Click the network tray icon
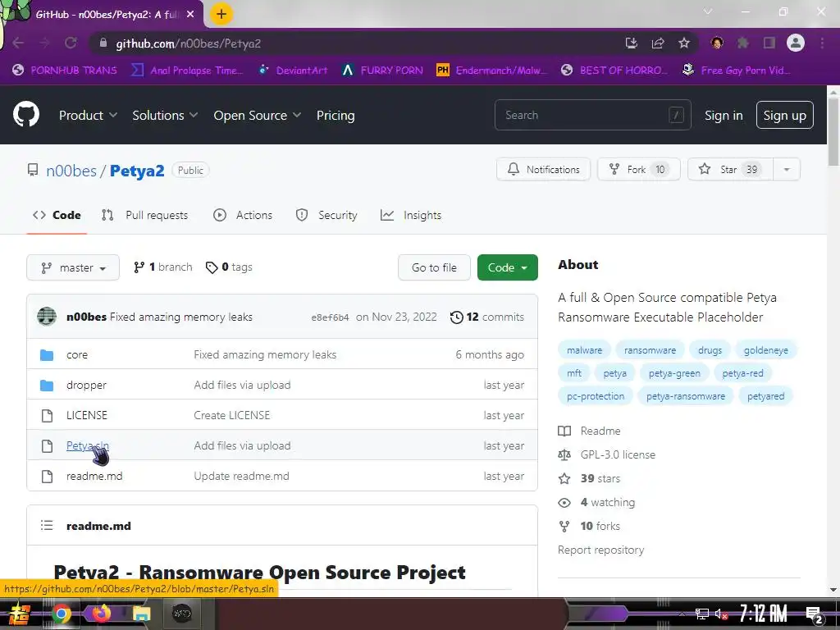 point(702,614)
